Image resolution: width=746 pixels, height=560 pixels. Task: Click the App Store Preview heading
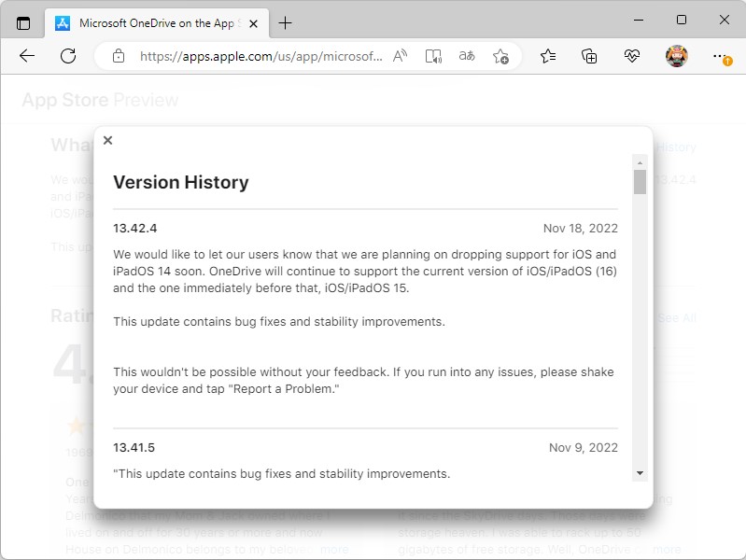[100, 100]
